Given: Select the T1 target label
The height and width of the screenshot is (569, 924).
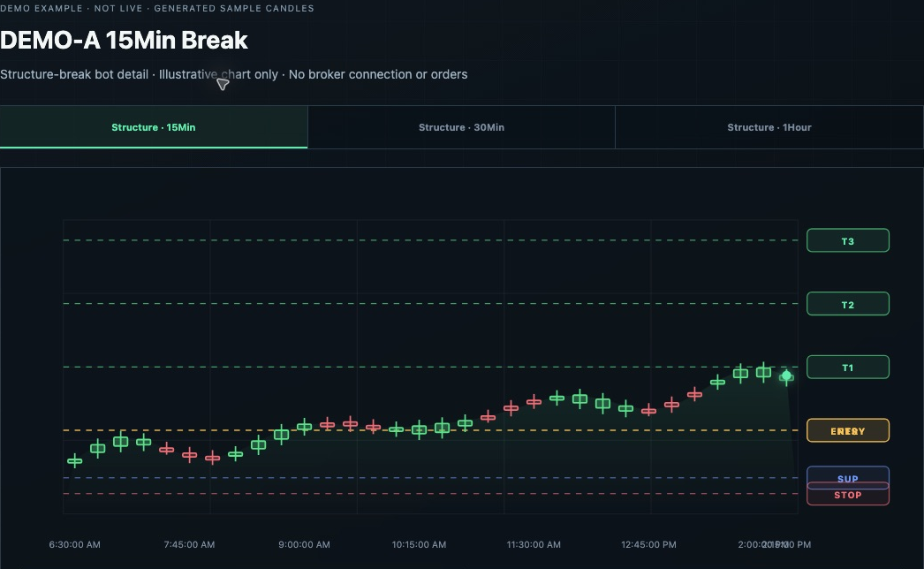Looking at the screenshot, I should (x=847, y=368).
